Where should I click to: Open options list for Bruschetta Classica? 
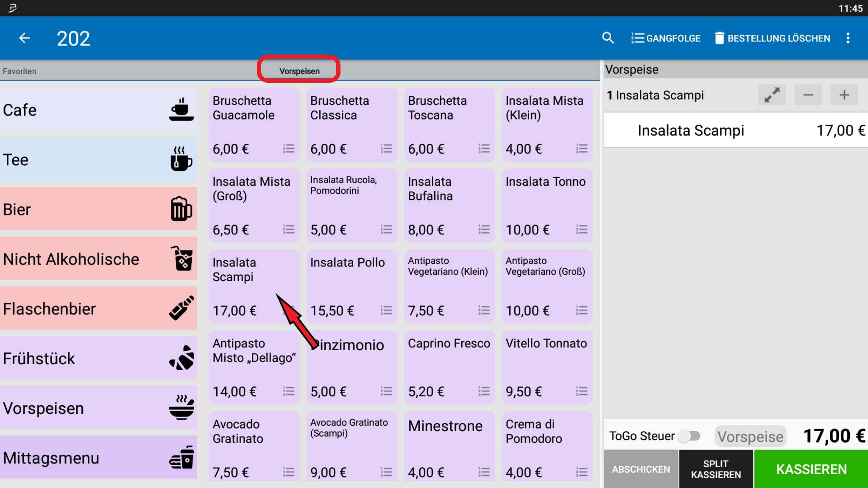(x=385, y=149)
